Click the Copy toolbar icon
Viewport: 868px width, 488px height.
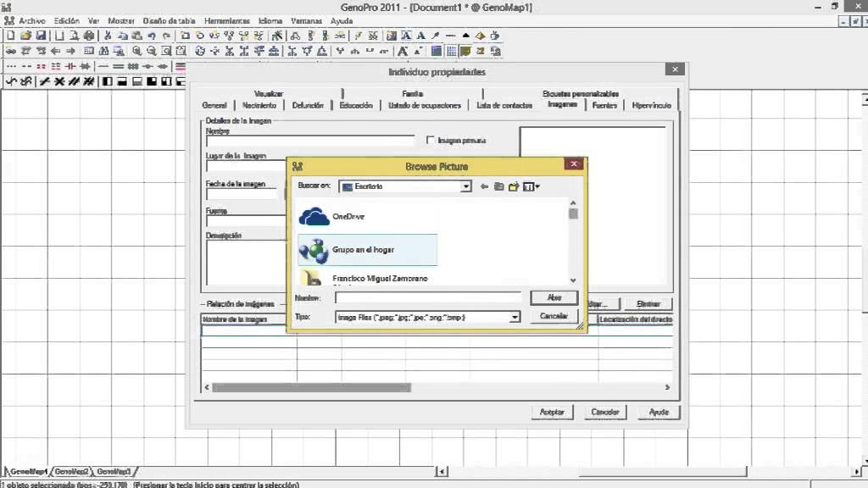click(x=122, y=36)
